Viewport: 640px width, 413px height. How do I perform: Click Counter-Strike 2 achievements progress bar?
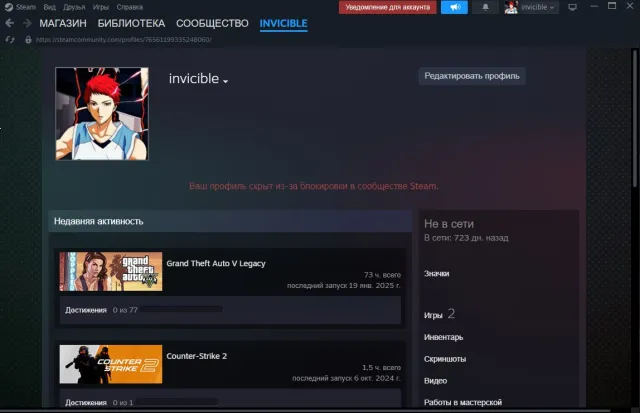click(177, 402)
